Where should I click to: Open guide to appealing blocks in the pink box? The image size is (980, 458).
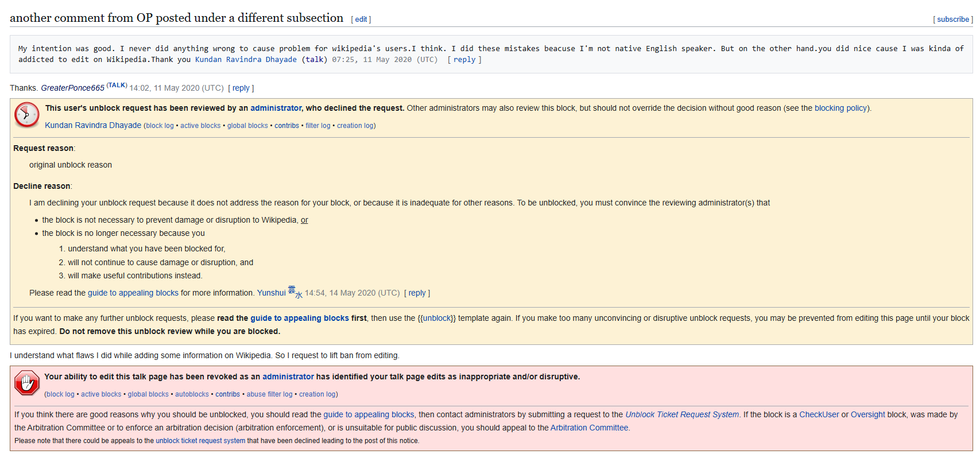pos(369,414)
